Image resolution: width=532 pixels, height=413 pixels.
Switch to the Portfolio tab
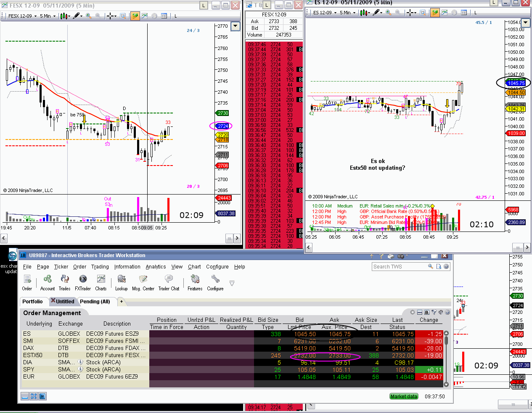coord(32,301)
